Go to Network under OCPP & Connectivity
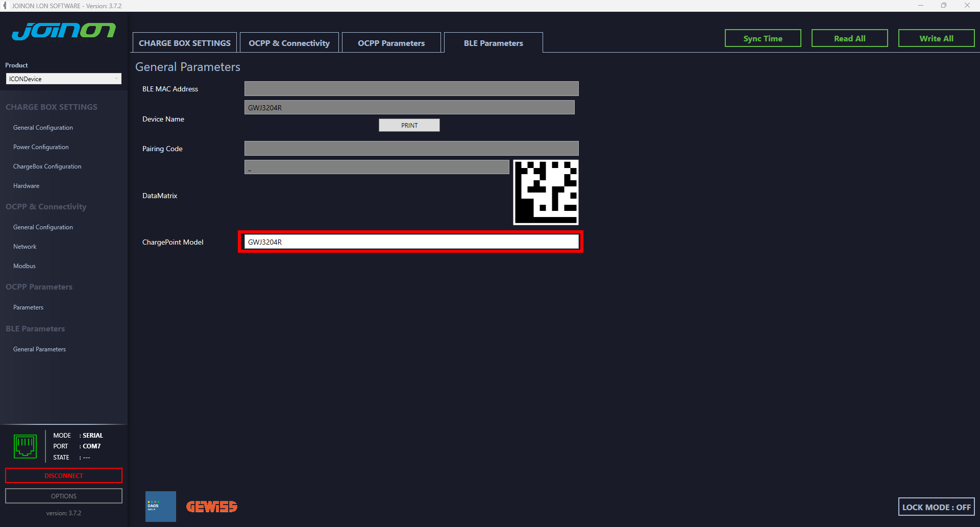The height and width of the screenshot is (527, 980). [x=25, y=247]
